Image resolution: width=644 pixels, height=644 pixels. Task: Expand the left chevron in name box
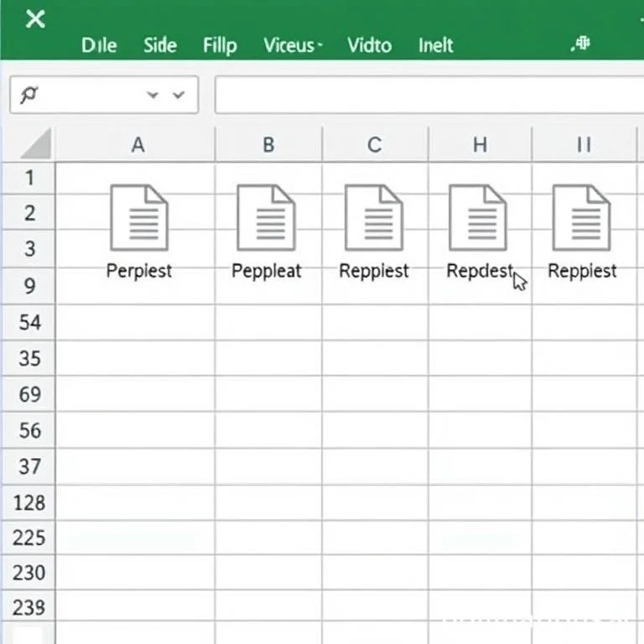pyautogui.click(x=153, y=96)
